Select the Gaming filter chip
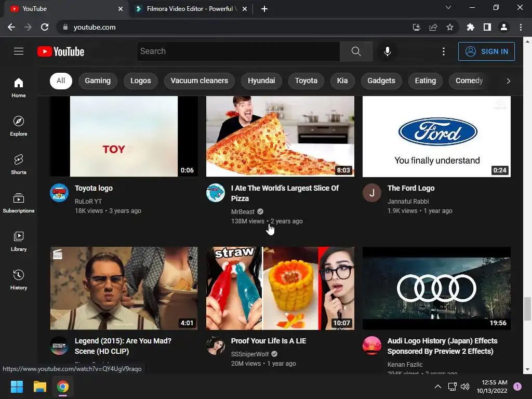Screen dimensions: 532x399 (98, 81)
